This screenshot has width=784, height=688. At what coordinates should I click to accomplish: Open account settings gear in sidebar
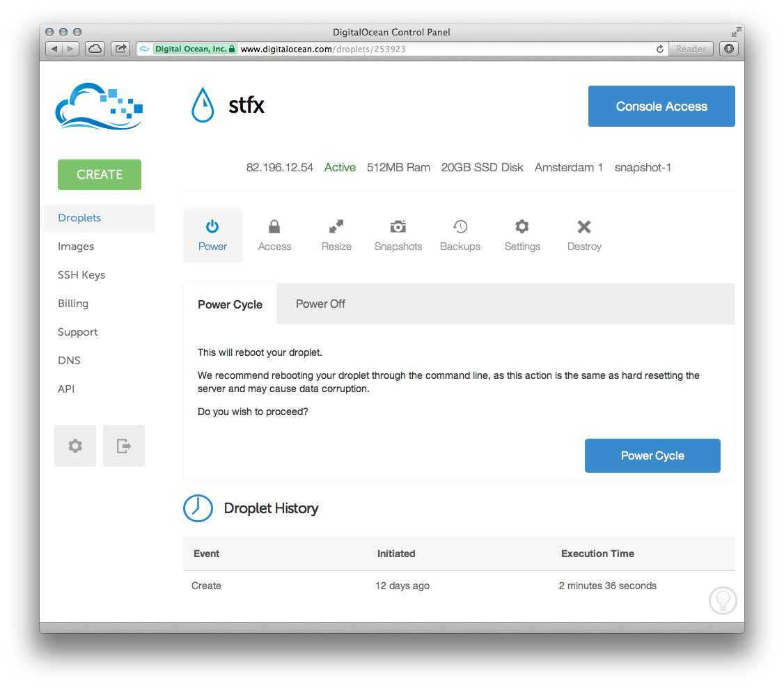click(x=75, y=446)
